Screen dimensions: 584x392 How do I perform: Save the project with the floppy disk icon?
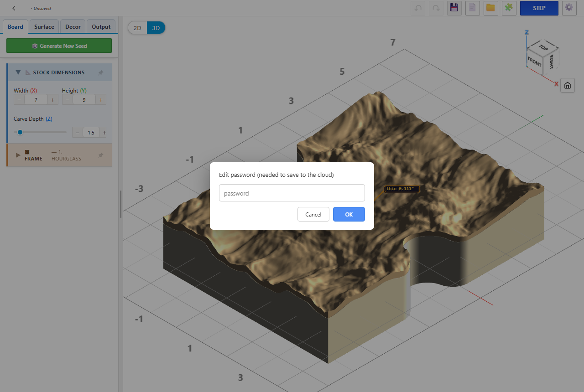[x=454, y=8]
